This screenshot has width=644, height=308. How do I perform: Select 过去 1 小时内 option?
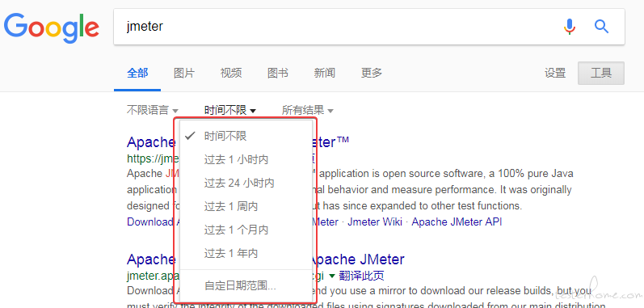point(246,159)
